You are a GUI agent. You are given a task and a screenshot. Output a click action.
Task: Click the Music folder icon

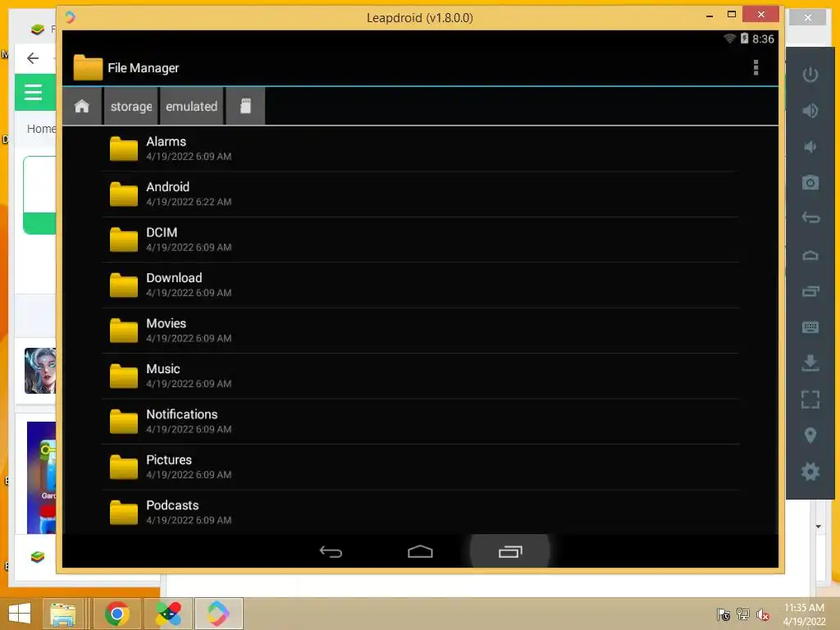[x=124, y=376]
